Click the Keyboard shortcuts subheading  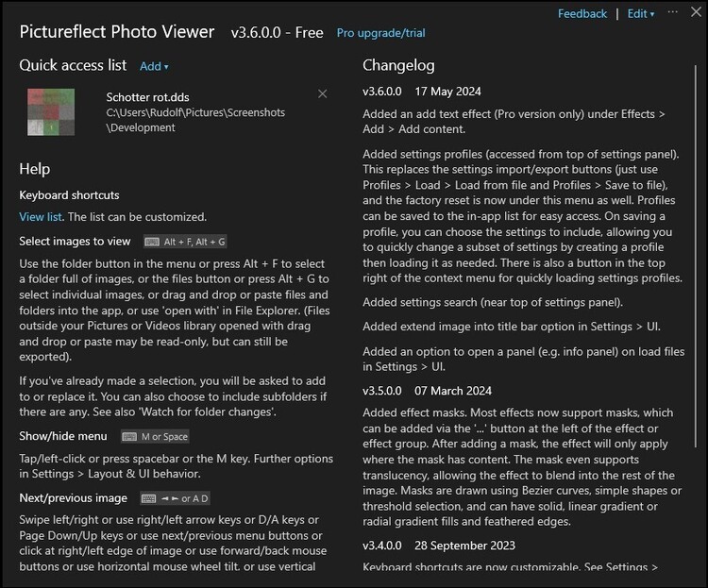click(69, 195)
